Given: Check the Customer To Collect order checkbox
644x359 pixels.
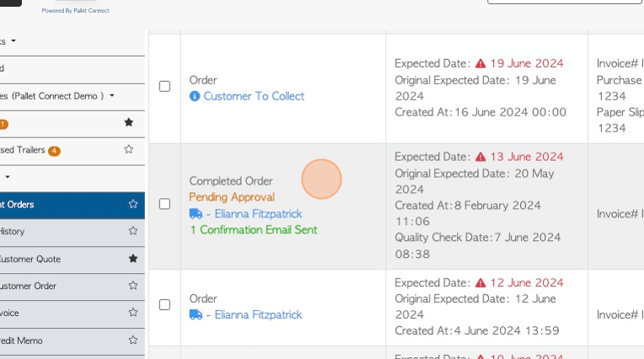Looking at the screenshot, I should click(x=164, y=86).
